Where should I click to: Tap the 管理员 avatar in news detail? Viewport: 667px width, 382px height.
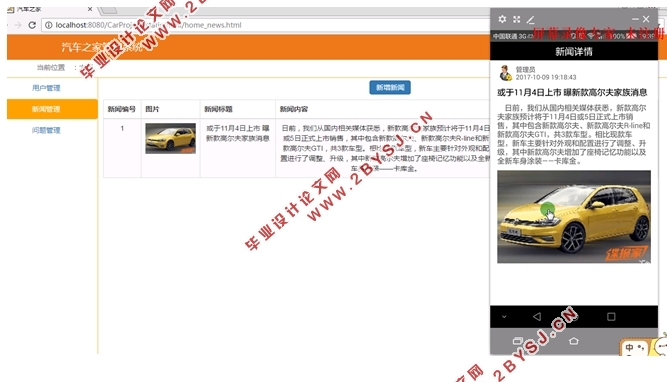click(505, 73)
